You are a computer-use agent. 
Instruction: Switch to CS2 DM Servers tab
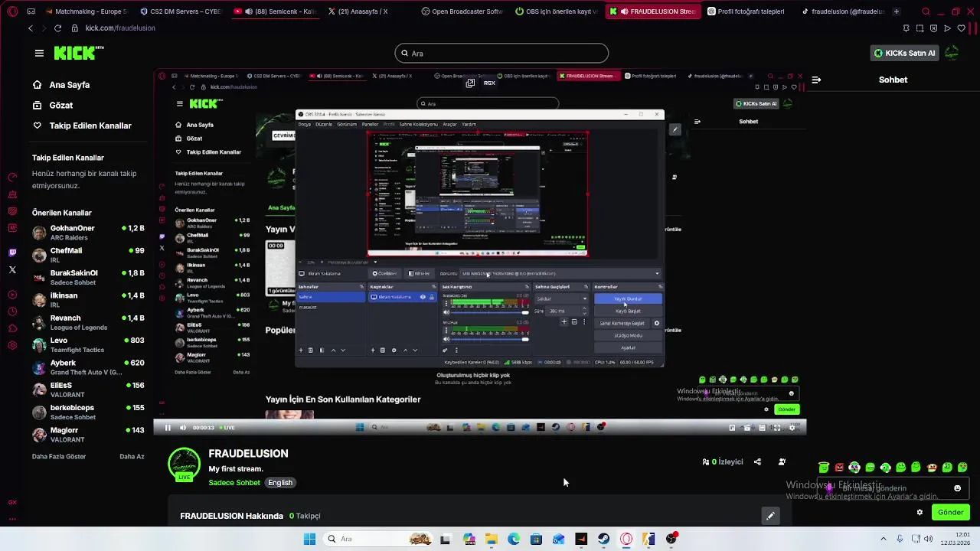(180, 11)
